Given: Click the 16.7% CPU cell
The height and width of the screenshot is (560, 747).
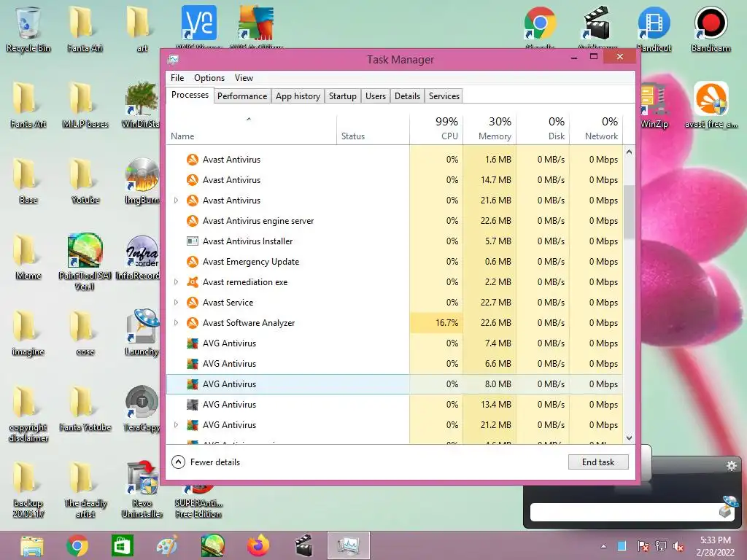Looking at the screenshot, I should (x=436, y=323).
